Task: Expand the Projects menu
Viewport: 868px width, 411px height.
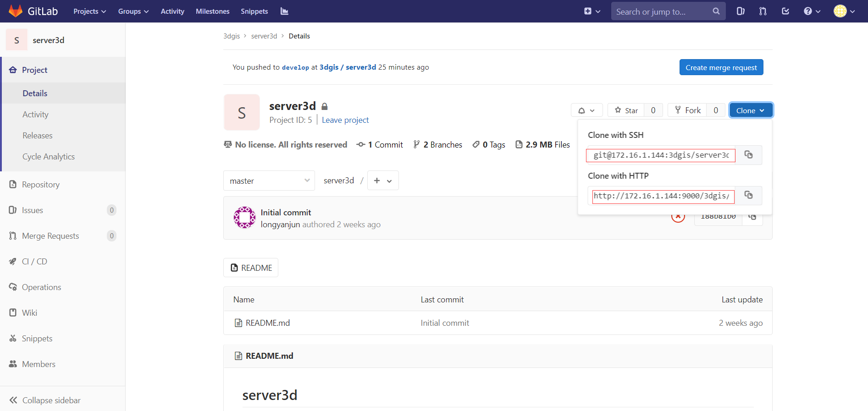Action: [90, 11]
